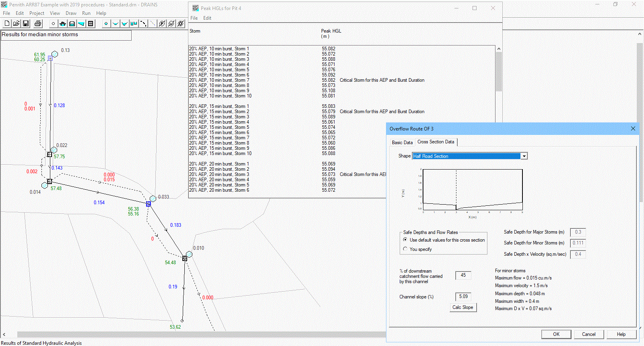Click the Channel slope input field
The height and width of the screenshot is (346, 644).
(463, 296)
